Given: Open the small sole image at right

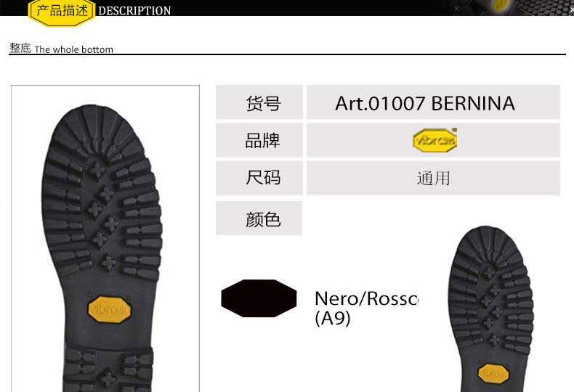Looking at the screenshot, I should 491,309.
